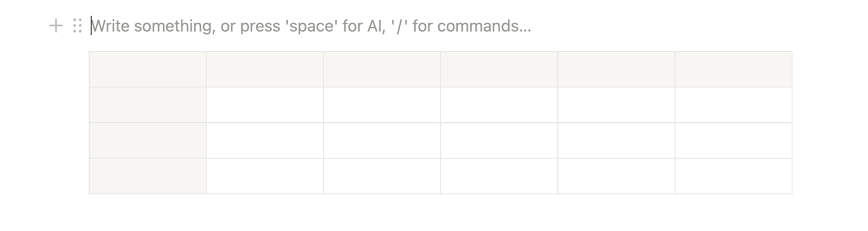The image size is (868, 231).
Task: Select cell in third row, fifth column
Action: [616, 141]
